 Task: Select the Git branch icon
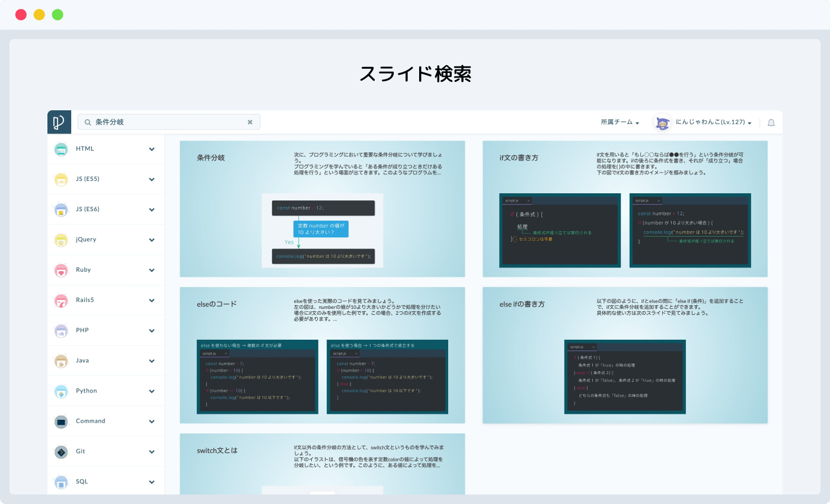point(61,451)
